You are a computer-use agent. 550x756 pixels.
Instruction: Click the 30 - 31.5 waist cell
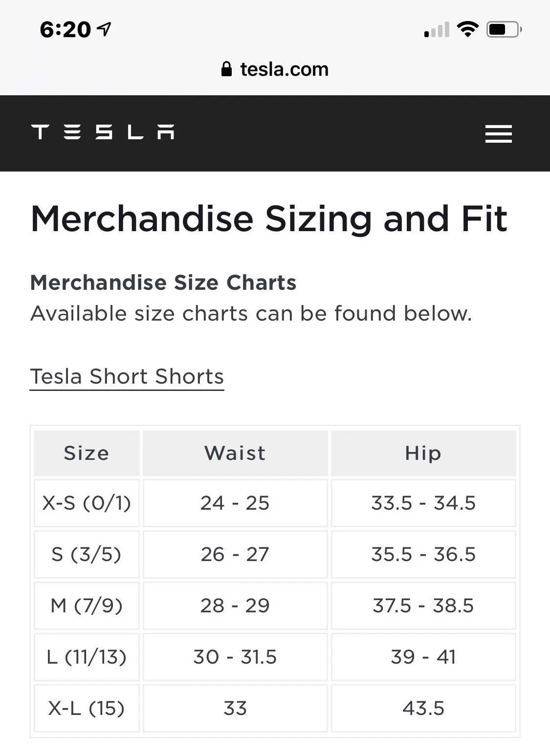235,657
